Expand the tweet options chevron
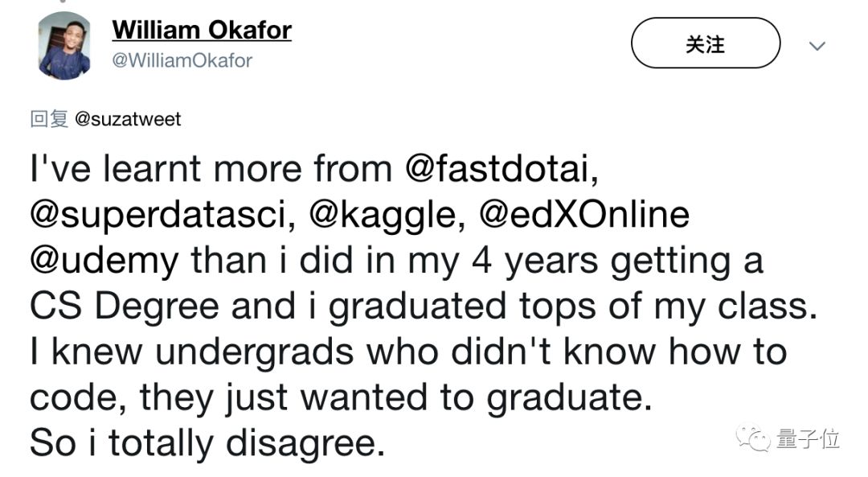 click(817, 47)
